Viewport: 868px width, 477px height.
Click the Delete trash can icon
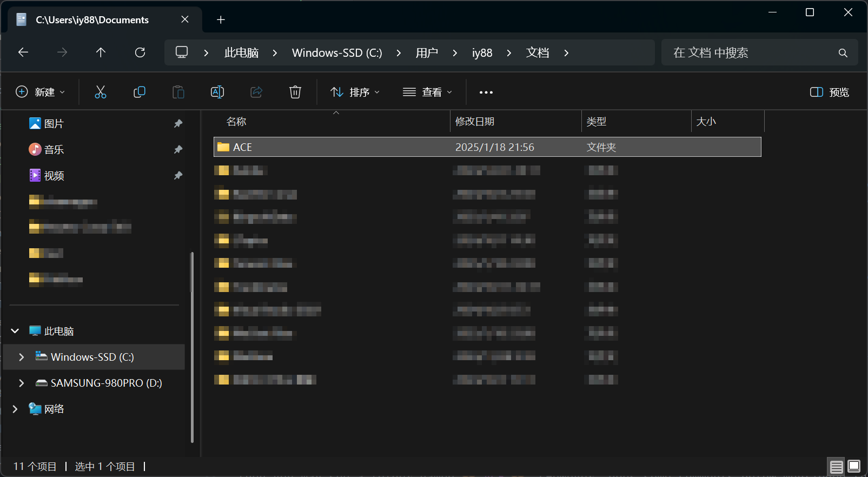(295, 92)
